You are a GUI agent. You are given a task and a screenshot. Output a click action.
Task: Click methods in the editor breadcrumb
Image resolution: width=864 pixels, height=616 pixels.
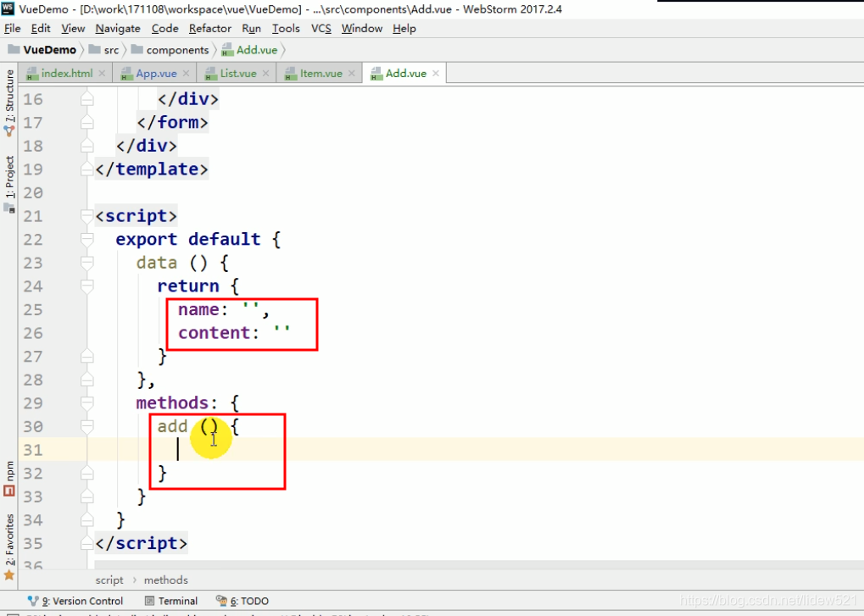coord(166,580)
